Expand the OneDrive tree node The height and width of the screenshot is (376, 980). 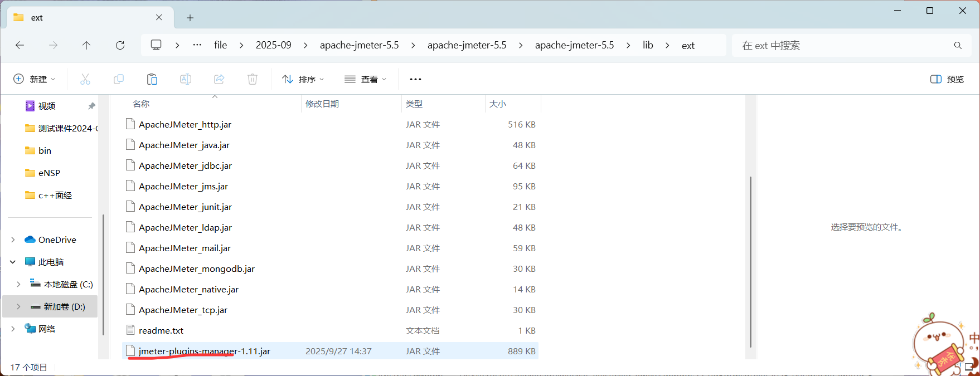pyautogui.click(x=13, y=240)
